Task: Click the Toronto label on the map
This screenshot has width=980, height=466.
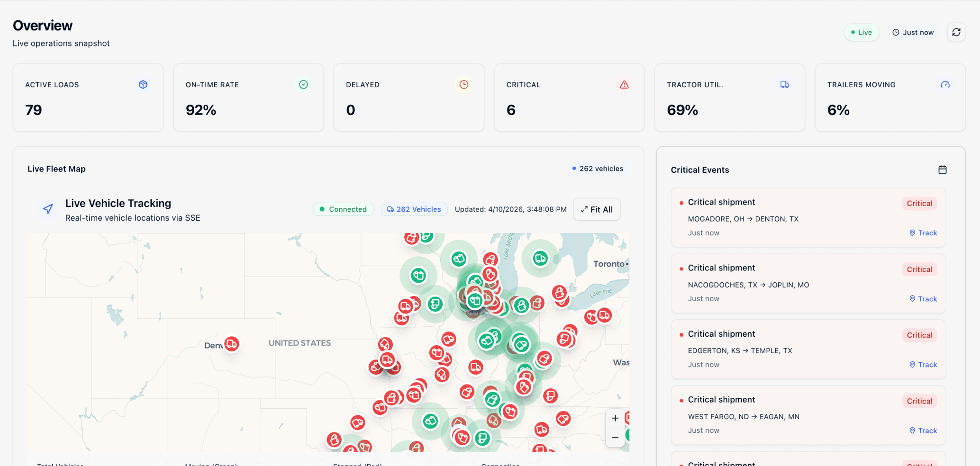Action: tap(609, 264)
